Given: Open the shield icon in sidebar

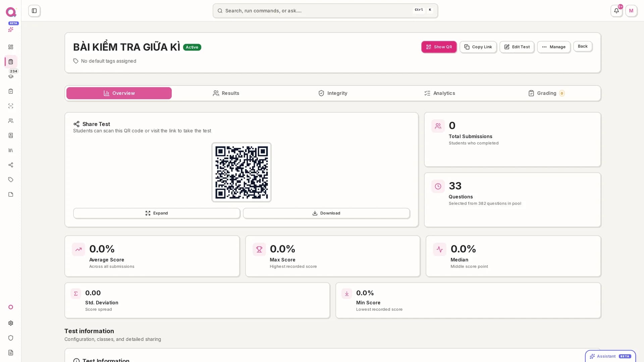Looking at the screenshot, I should pos(11,338).
